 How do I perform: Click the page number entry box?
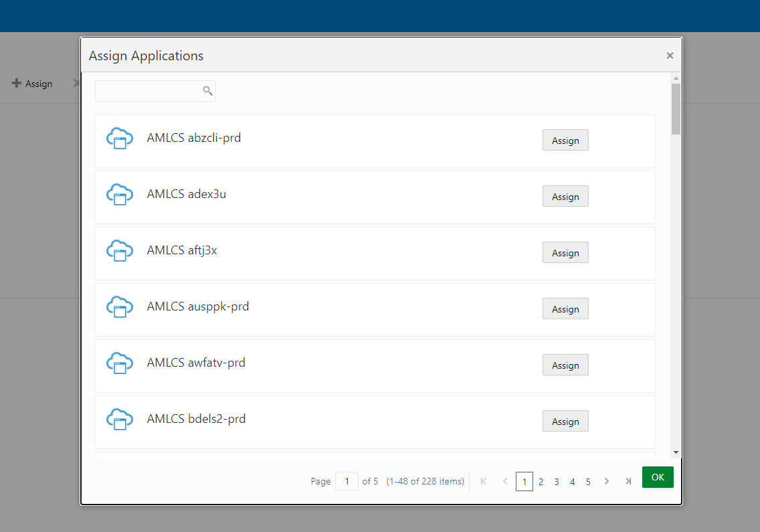[x=347, y=481]
